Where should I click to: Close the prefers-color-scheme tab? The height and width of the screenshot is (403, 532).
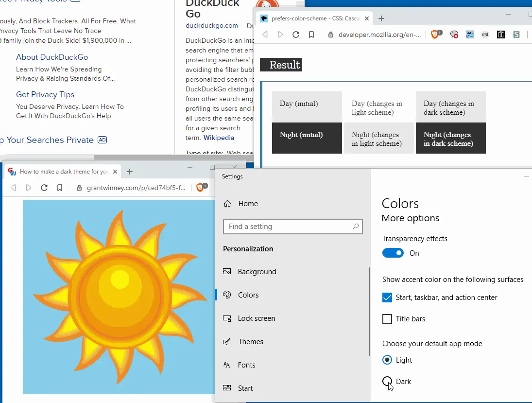tap(367, 18)
